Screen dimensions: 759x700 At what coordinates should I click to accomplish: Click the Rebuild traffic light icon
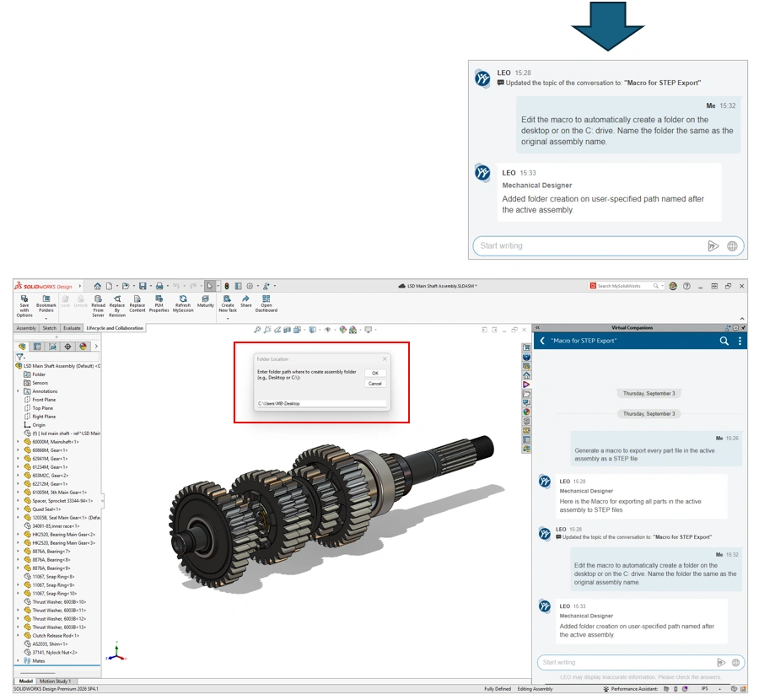227,286
